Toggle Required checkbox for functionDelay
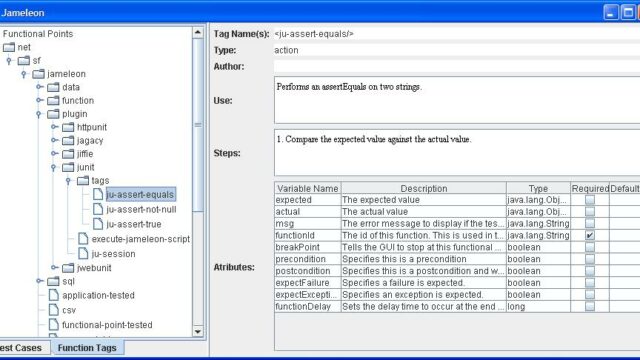Screen dimensions: 640x360 tap(590, 307)
